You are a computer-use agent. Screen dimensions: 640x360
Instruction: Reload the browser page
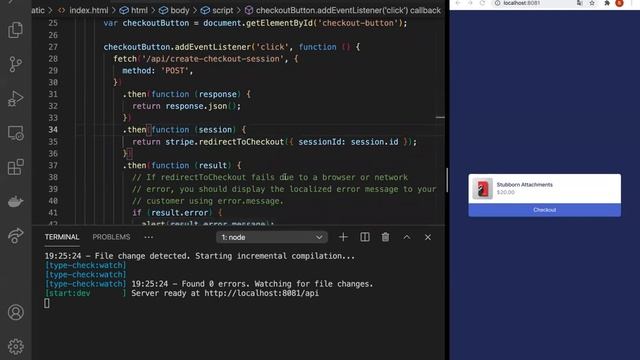coord(482,3)
